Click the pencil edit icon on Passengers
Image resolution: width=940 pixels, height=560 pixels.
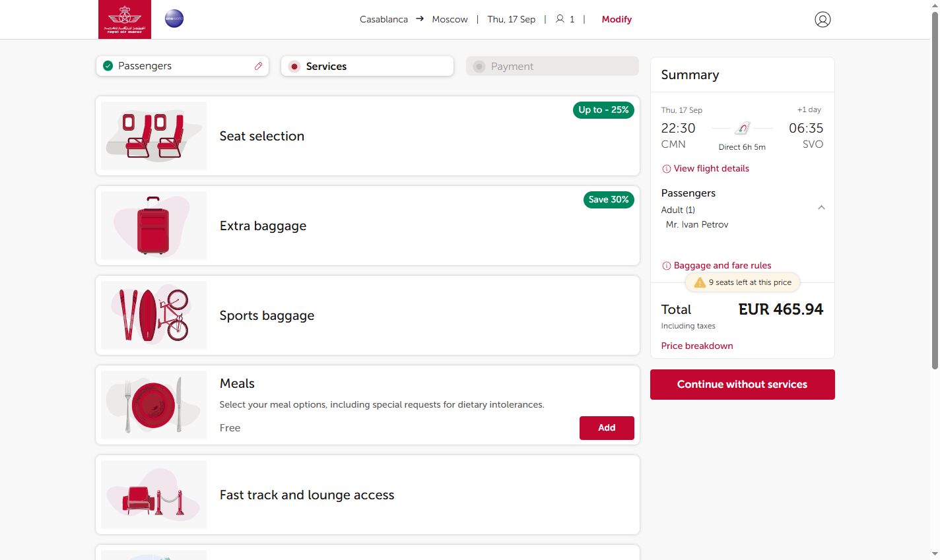point(258,66)
